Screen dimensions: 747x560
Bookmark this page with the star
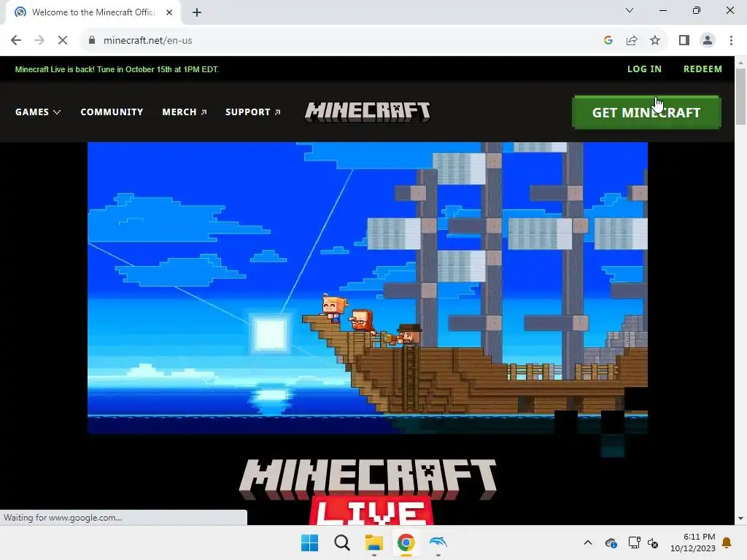pyautogui.click(x=655, y=41)
